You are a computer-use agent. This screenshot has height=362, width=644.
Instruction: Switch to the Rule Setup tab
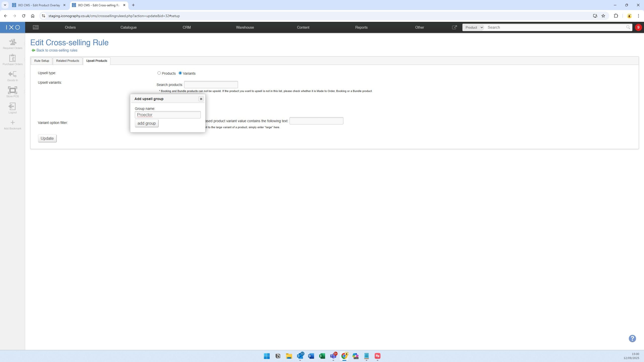pos(42,61)
